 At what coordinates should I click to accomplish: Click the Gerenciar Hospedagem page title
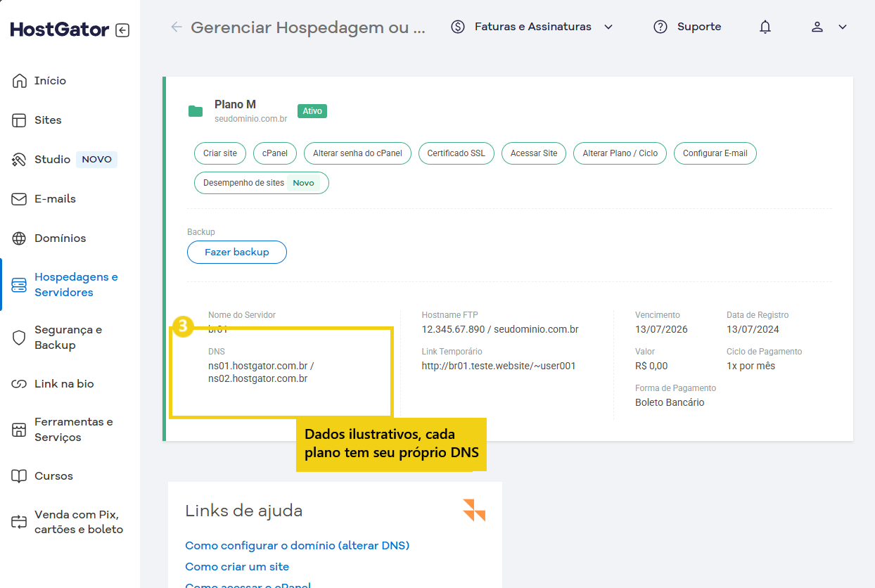(x=308, y=27)
